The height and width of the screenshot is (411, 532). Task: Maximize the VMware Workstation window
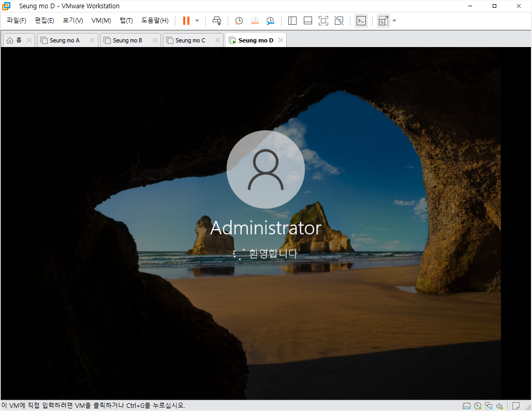click(494, 6)
